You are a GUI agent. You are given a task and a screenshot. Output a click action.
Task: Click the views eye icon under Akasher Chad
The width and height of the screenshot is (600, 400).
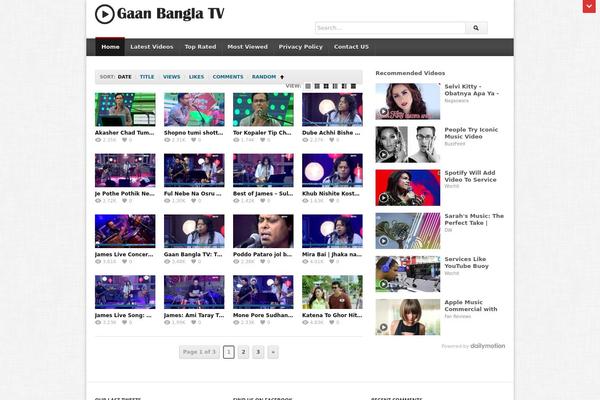(98, 140)
